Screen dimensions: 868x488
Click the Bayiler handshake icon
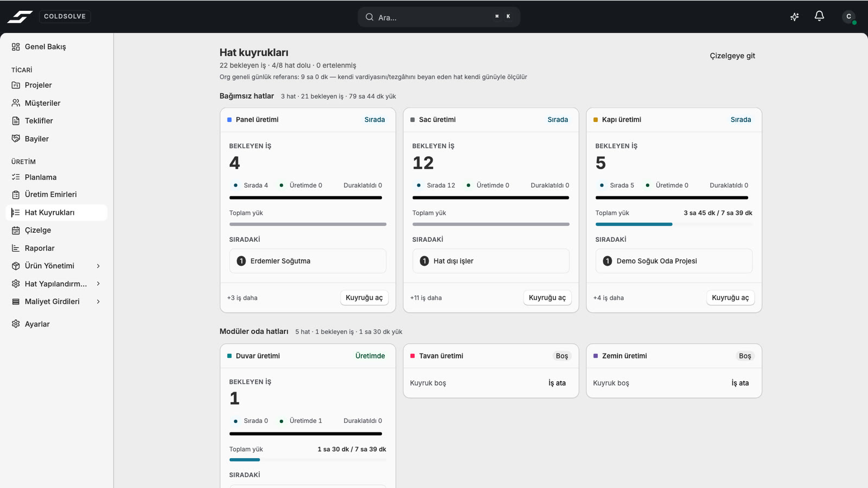(x=16, y=139)
